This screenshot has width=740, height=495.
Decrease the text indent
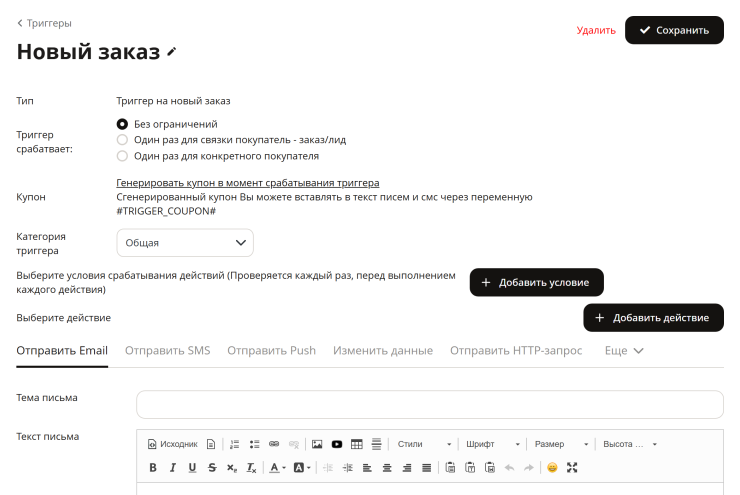pos(328,468)
